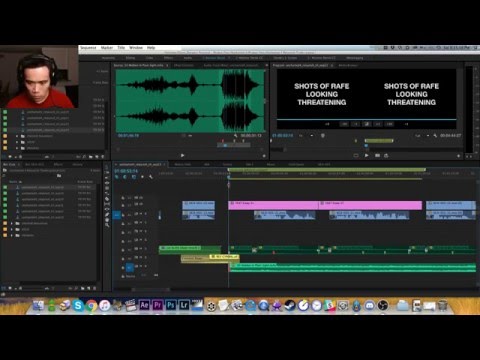Export a frame with the camera icon
Viewport: 480px width, 360px height.
(386, 155)
